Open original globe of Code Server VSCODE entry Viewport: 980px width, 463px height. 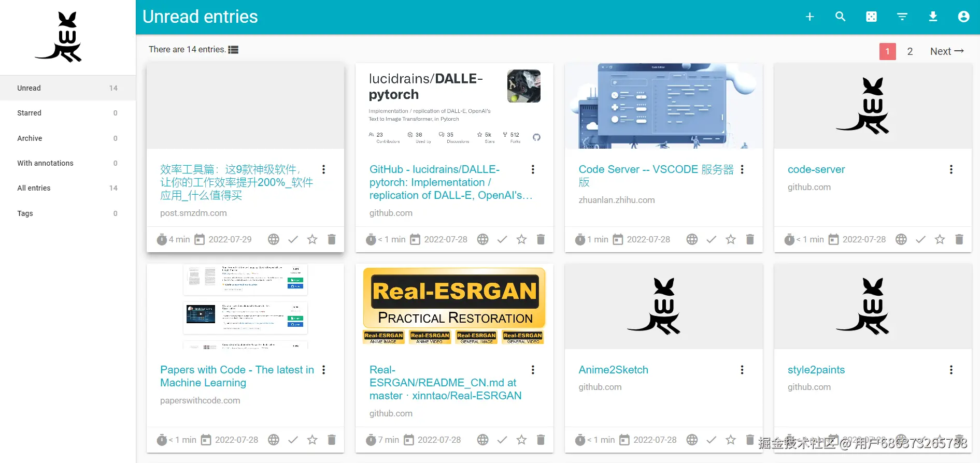click(692, 239)
